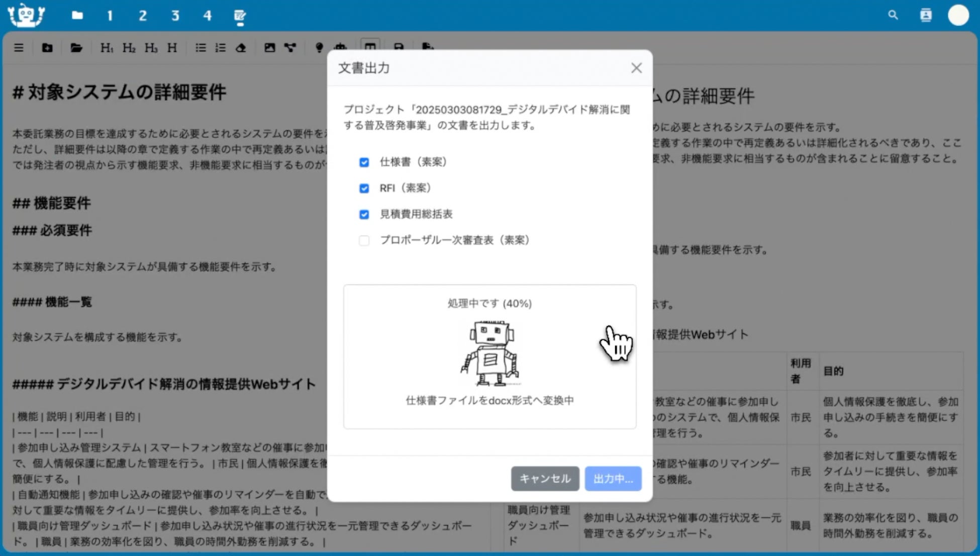
Task: Uncheck the 見積費用総括表 checkbox
Action: coord(364,215)
